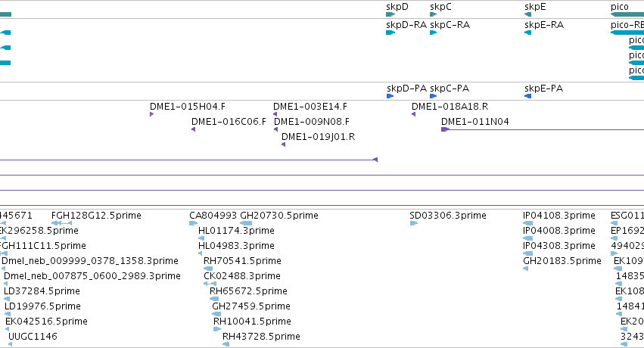This screenshot has width=644, height=348.
Task: Select the skpE gene arrow glyph
Action: click(x=527, y=14)
